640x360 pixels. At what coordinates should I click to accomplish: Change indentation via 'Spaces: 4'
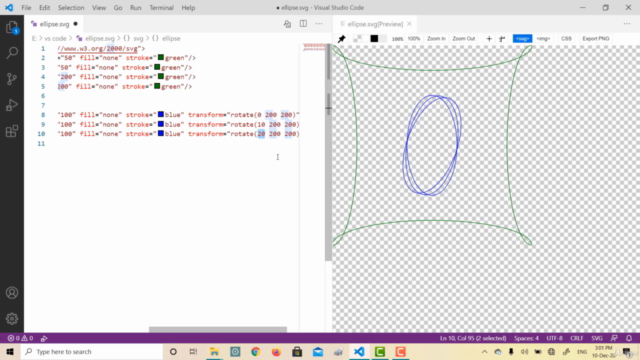click(526, 338)
